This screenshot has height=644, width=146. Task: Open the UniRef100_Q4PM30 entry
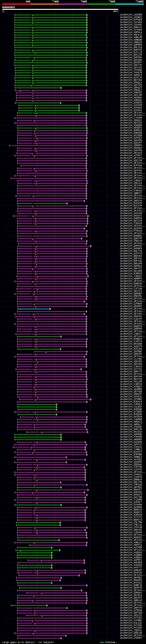click(131, 246)
